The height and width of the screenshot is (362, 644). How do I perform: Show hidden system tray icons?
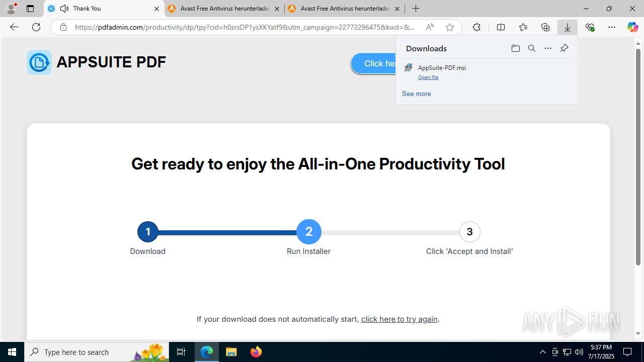[542, 352]
